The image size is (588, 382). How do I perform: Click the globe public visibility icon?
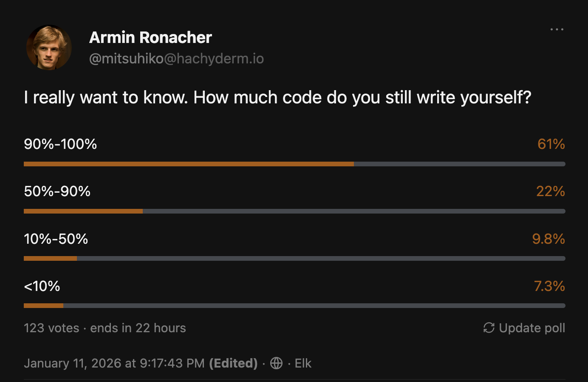click(x=276, y=363)
